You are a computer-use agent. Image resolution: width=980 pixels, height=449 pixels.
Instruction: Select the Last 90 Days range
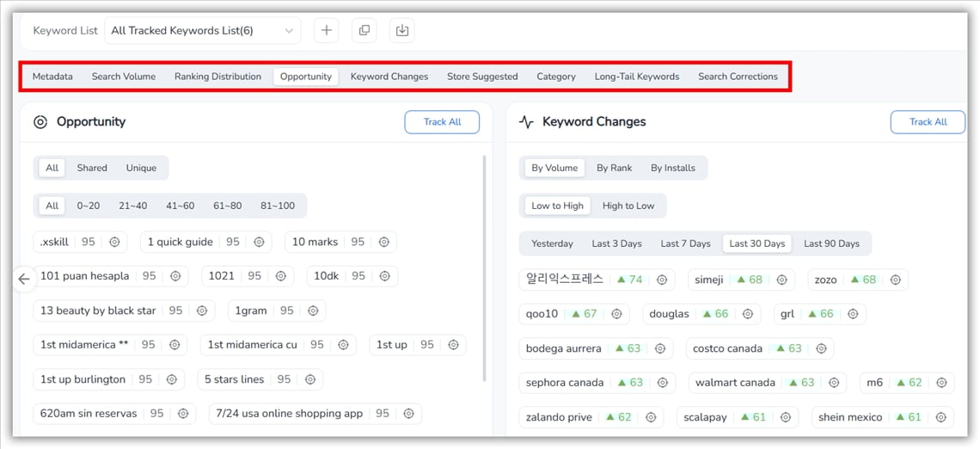pyautogui.click(x=831, y=244)
